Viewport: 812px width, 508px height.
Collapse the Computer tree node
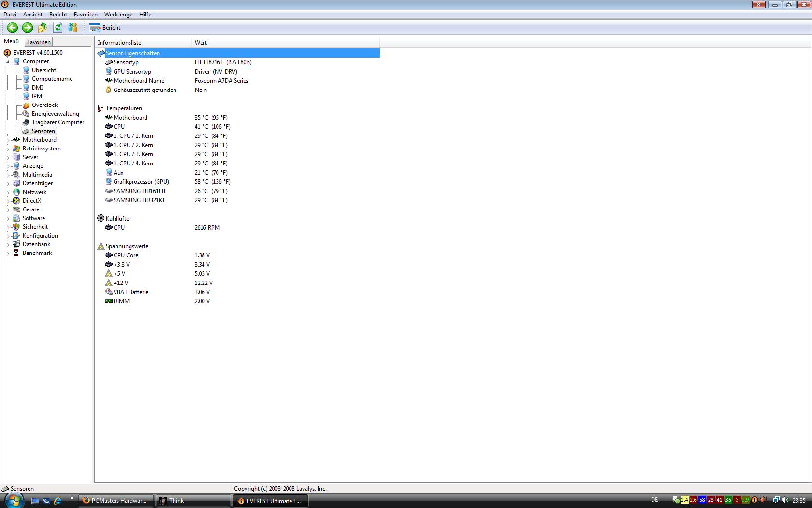point(8,62)
